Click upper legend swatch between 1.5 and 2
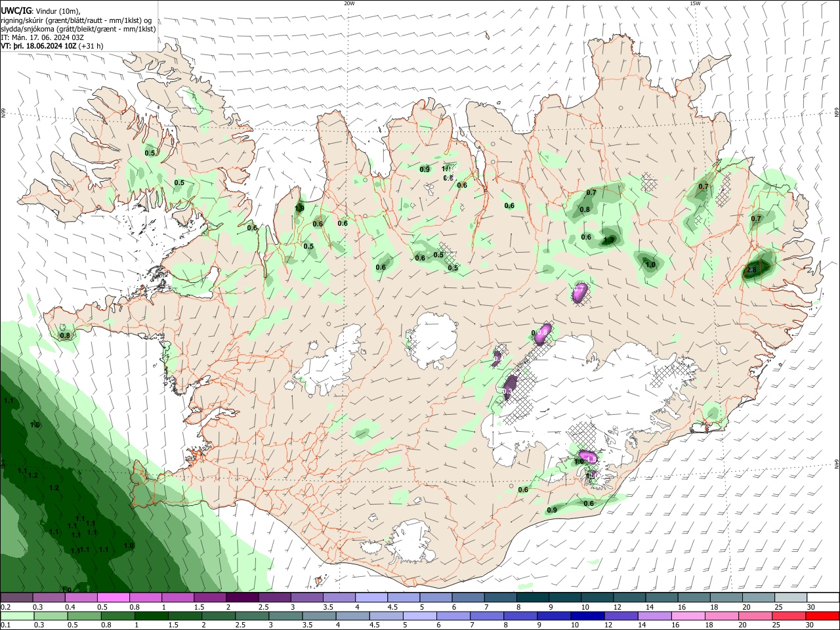This screenshot has width=840, height=630. [210, 597]
